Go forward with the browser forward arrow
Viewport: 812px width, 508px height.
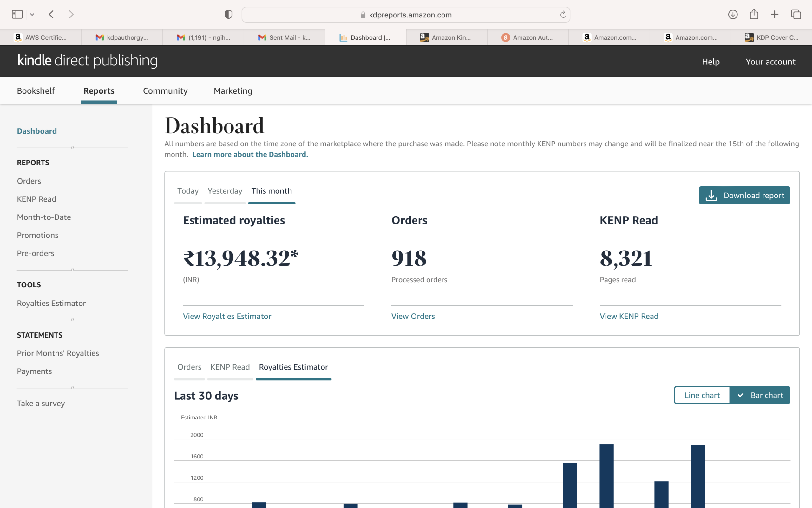[71, 15]
